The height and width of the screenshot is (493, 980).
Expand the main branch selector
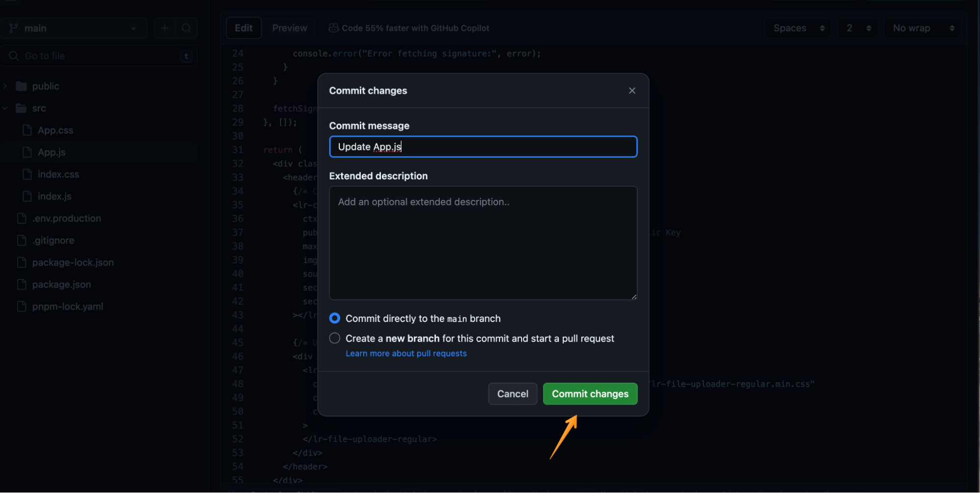coord(133,28)
